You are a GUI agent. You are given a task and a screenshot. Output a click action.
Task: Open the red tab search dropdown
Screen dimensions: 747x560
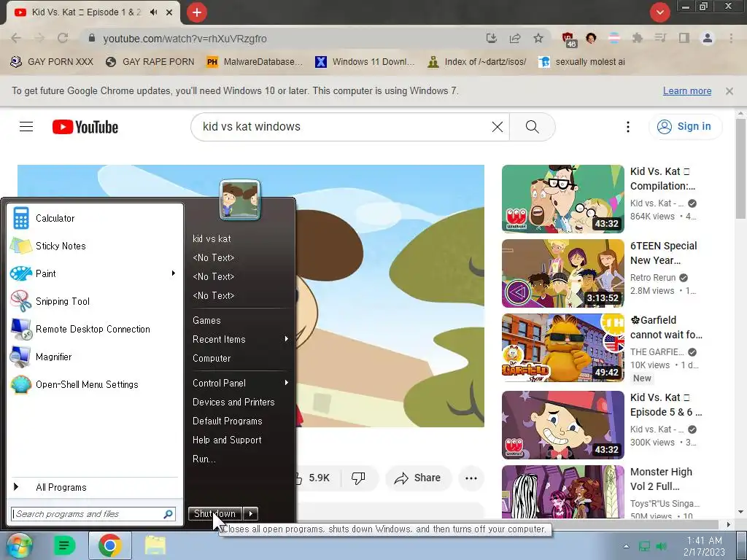(659, 12)
